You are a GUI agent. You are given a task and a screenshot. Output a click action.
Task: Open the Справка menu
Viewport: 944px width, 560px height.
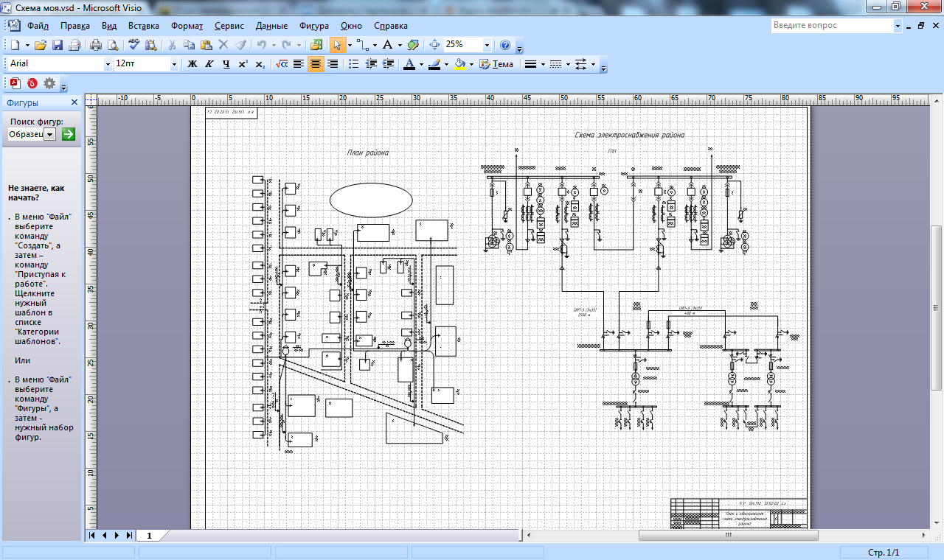[391, 26]
